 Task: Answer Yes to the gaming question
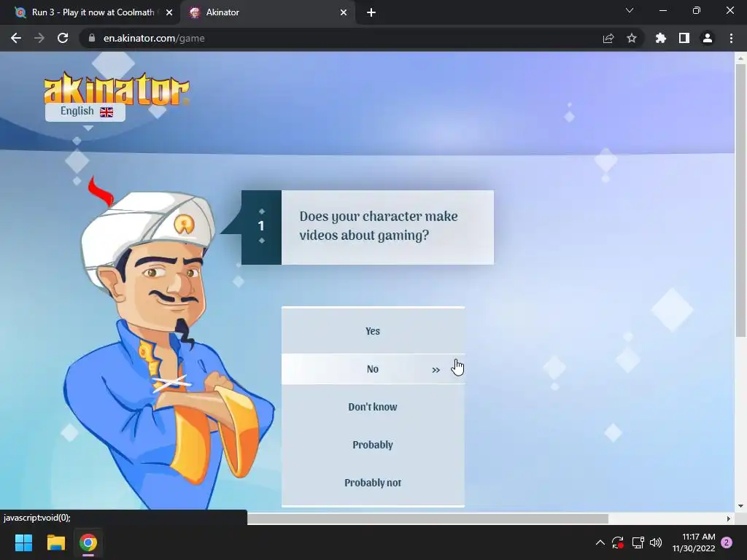(x=373, y=331)
